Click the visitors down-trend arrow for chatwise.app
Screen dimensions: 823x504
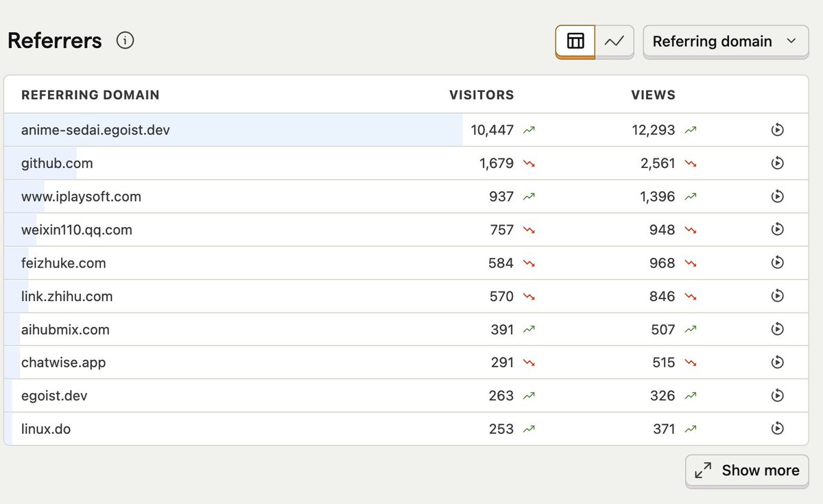tap(529, 362)
